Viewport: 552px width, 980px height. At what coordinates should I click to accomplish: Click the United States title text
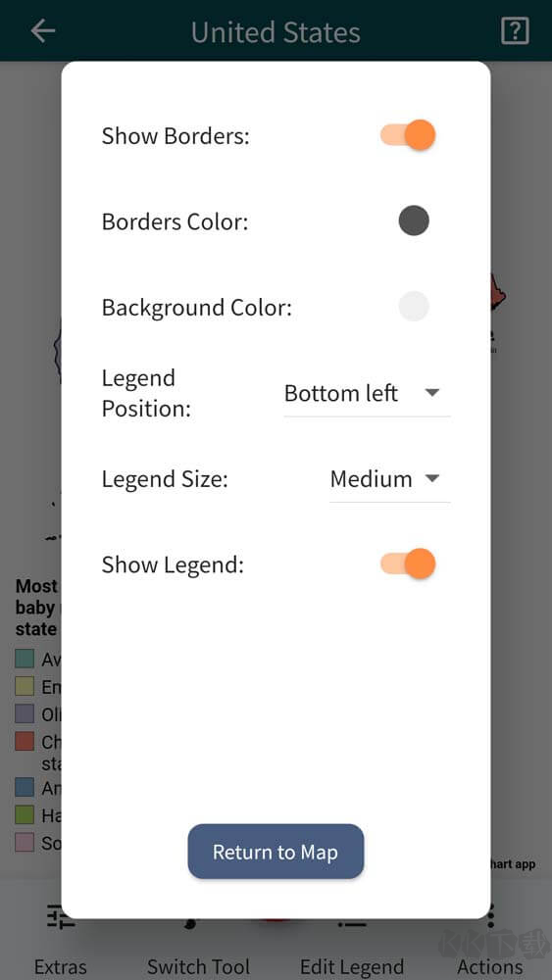click(276, 32)
